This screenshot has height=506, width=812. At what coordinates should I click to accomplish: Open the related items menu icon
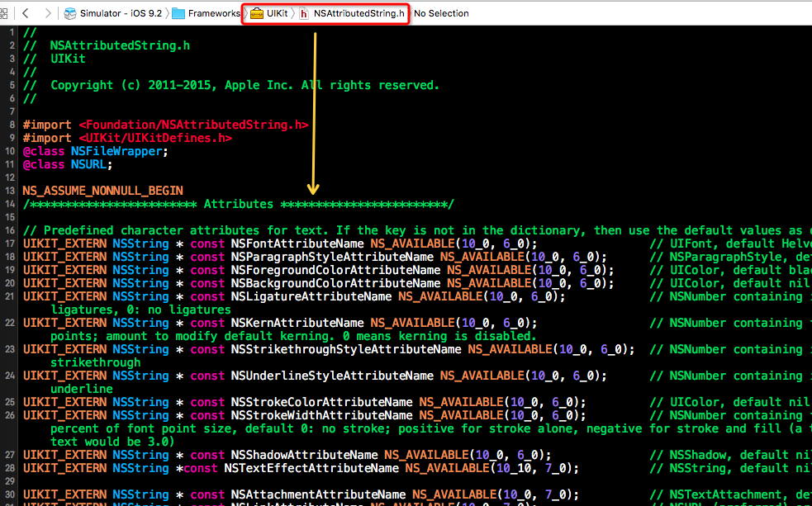[x=7, y=13]
